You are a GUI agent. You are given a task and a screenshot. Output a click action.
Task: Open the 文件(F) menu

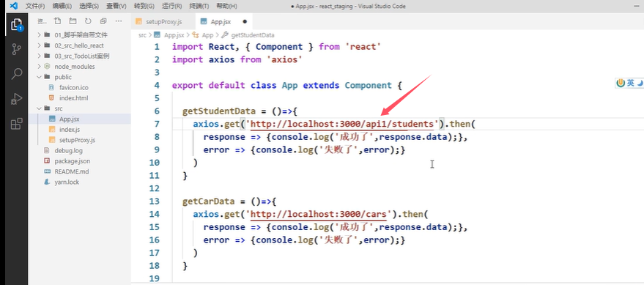pos(35,6)
